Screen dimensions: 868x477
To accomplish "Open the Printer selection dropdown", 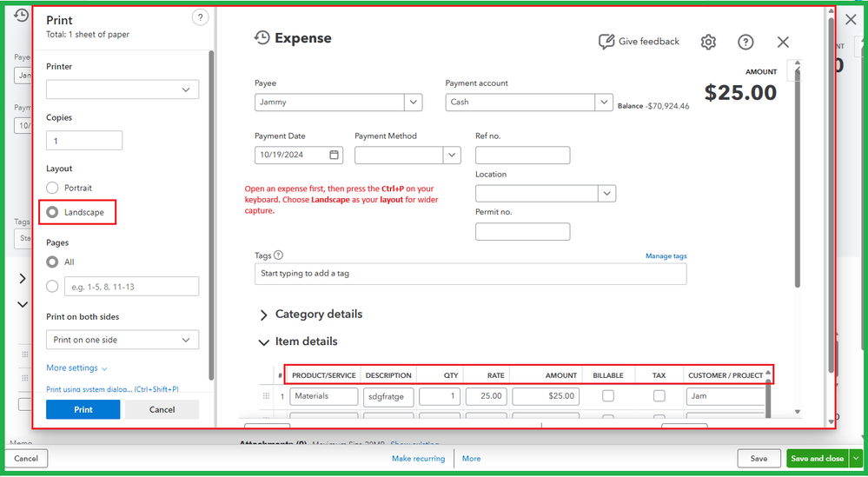I will [123, 89].
